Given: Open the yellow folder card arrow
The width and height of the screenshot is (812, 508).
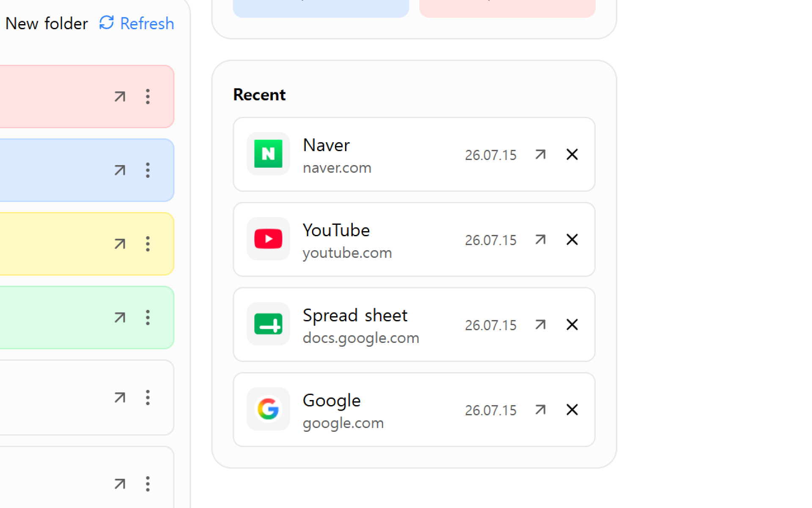Looking at the screenshot, I should 120,244.
